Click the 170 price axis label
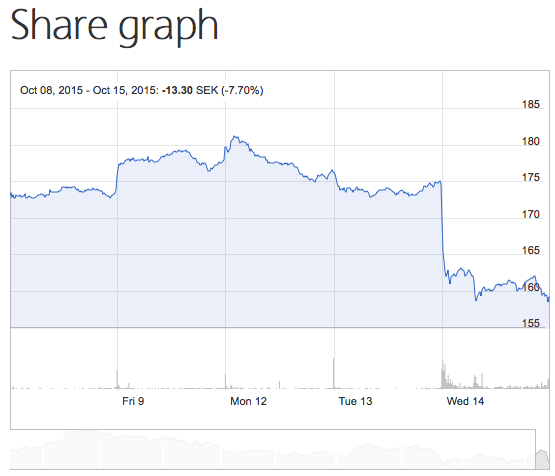 click(531, 214)
